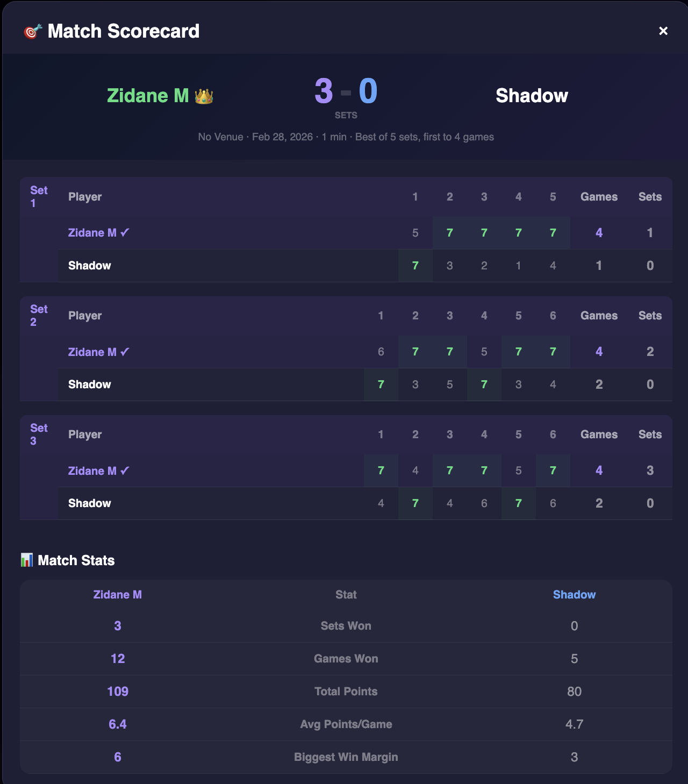Click the crown emoji next to Zidane M
Image resolution: width=688 pixels, height=784 pixels.
(204, 97)
